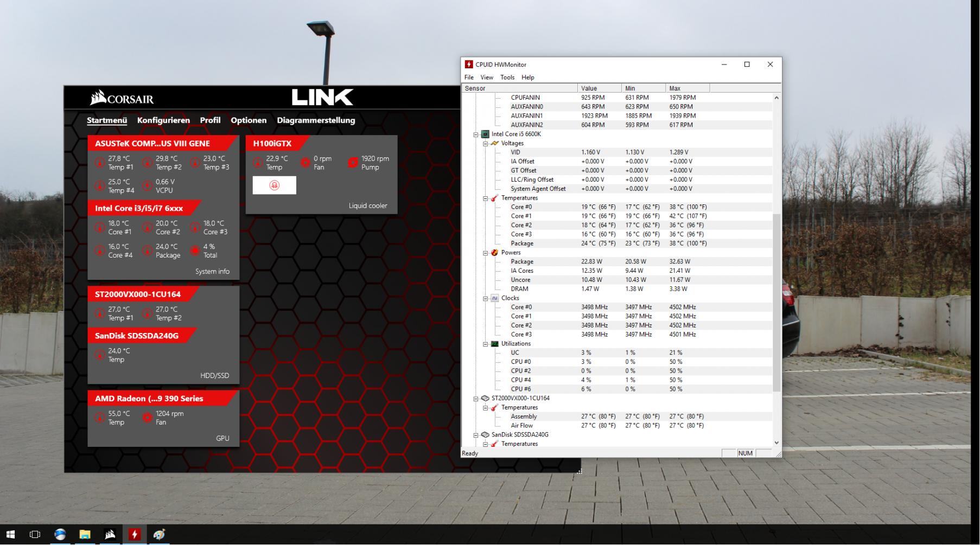
Task: Click the motherboard Temp #1 icon
Action: point(99,163)
